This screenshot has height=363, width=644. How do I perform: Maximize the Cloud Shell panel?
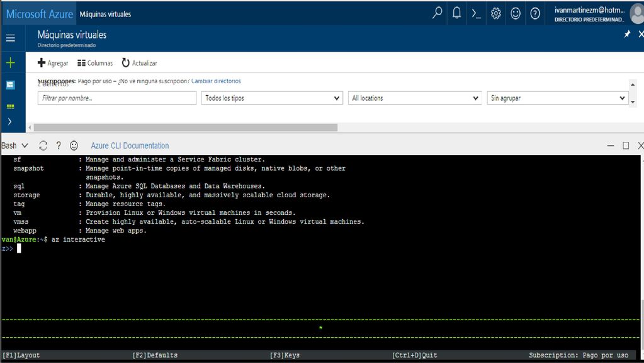coord(626,146)
